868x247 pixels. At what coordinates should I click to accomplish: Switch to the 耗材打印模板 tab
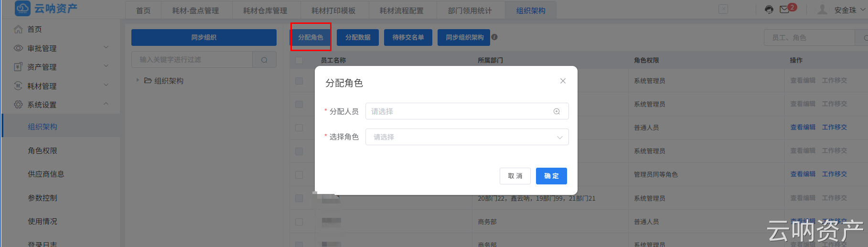tap(333, 11)
